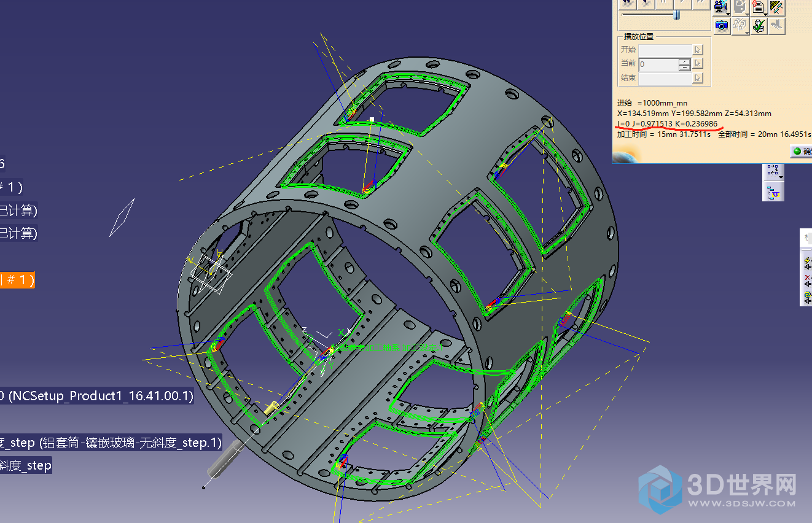Viewport: 812px width, 523px height.
Task: Click the blue squares arrows icon in right toolbar
Action: tap(773, 171)
